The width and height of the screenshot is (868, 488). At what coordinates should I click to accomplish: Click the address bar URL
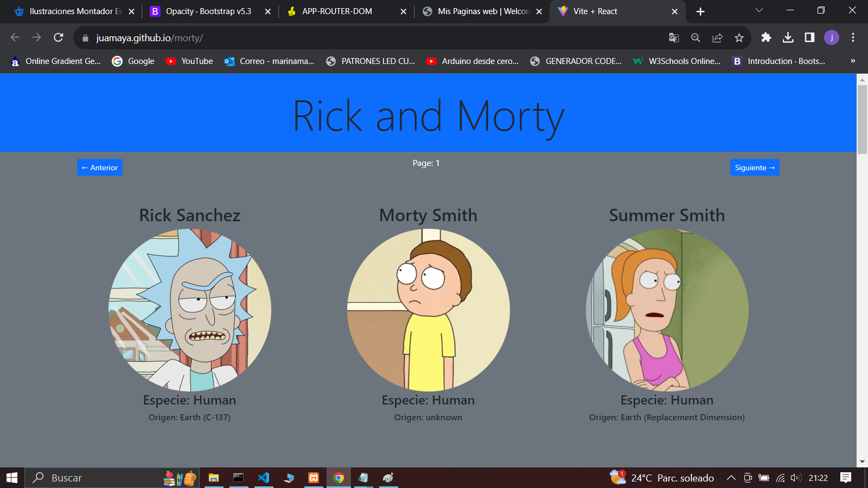click(150, 38)
